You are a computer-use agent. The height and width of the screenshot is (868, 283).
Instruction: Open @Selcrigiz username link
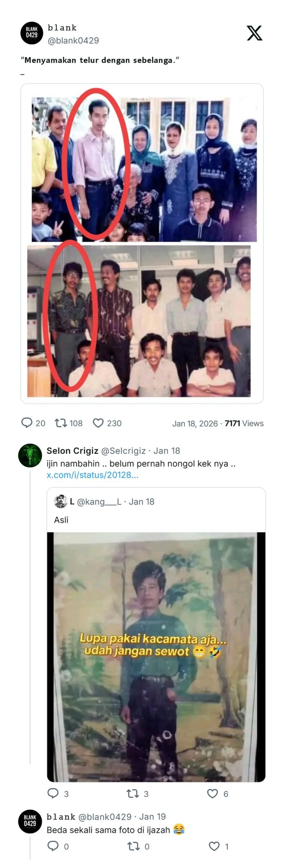click(x=123, y=451)
